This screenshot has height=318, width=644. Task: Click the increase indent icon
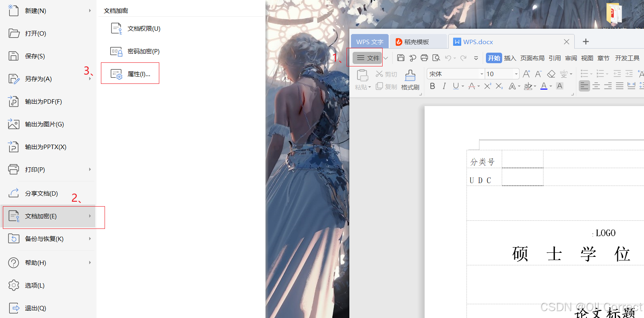click(x=629, y=74)
